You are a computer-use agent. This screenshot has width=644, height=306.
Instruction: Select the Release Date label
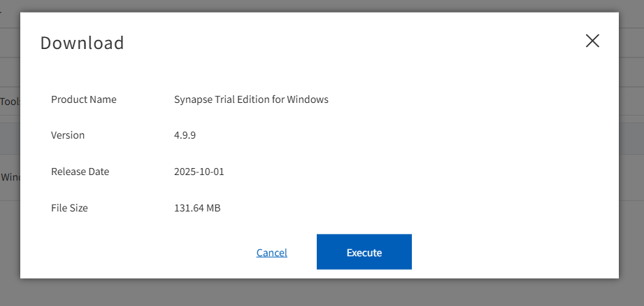tap(80, 172)
